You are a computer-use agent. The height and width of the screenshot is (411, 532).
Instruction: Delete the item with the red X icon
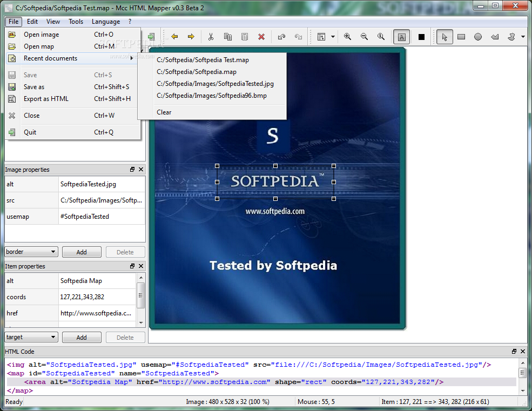tap(261, 37)
